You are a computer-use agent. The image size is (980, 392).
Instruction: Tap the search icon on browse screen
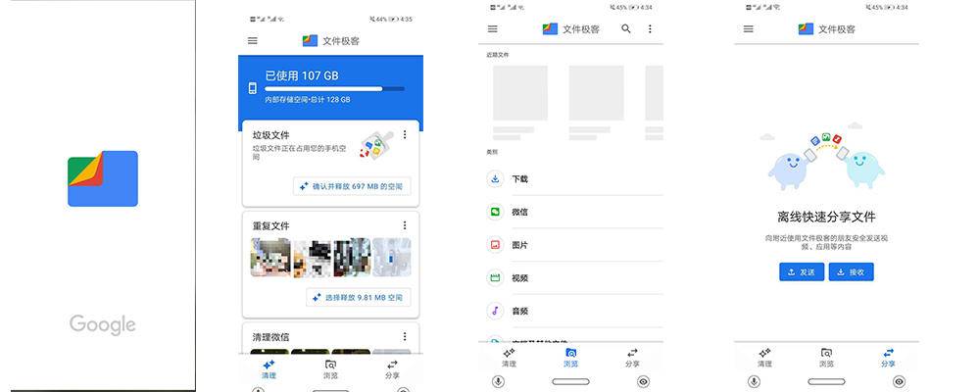coord(625,28)
